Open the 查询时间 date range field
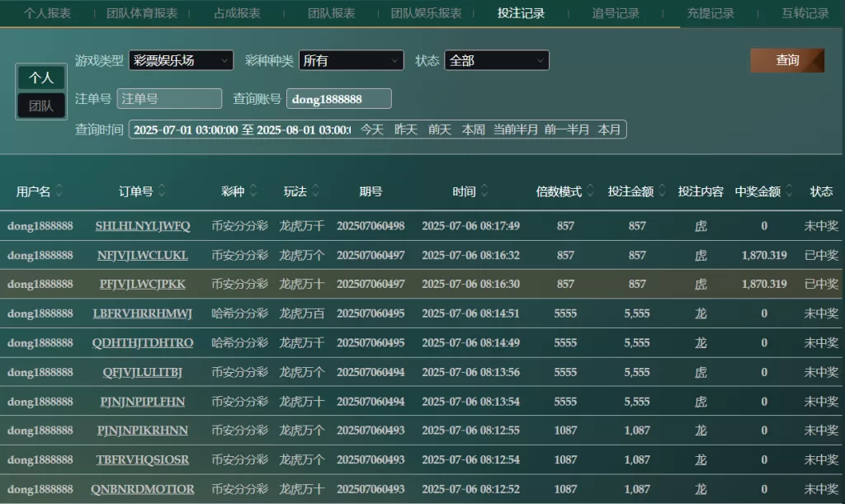This screenshot has height=504, width=845. pos(242,130)
